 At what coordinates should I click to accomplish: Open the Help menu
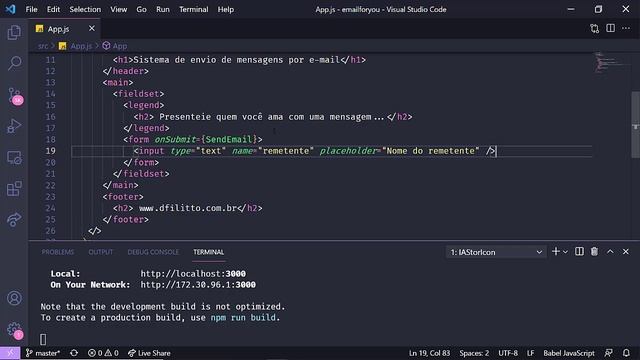(x=225, y=9)
